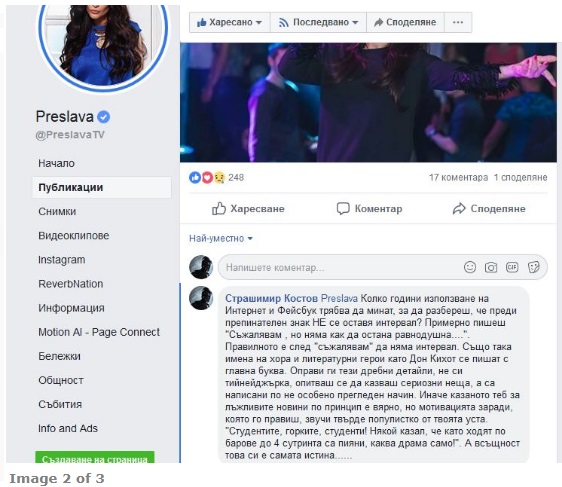Click the blue like reaction icon
This screenshot has width=562, height=487.
(195, 177)
